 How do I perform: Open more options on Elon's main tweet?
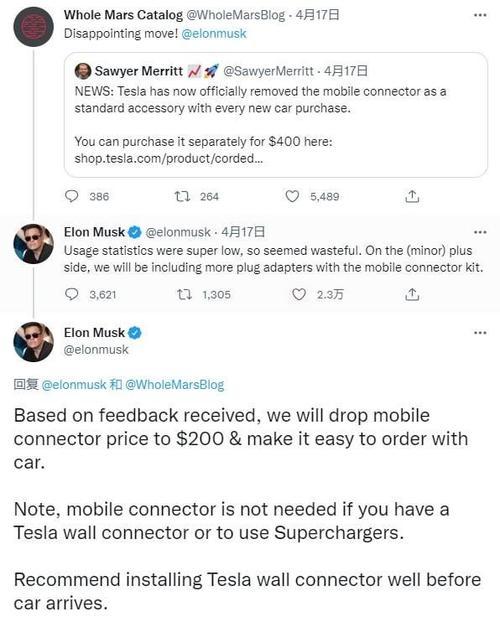click(480, 333)
